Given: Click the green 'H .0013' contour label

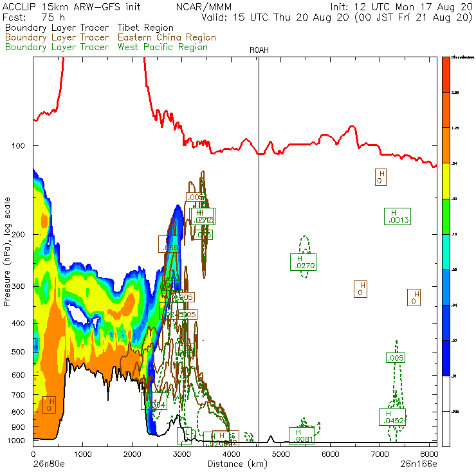Looking at the screenshot, I should [x=398, y=216].
